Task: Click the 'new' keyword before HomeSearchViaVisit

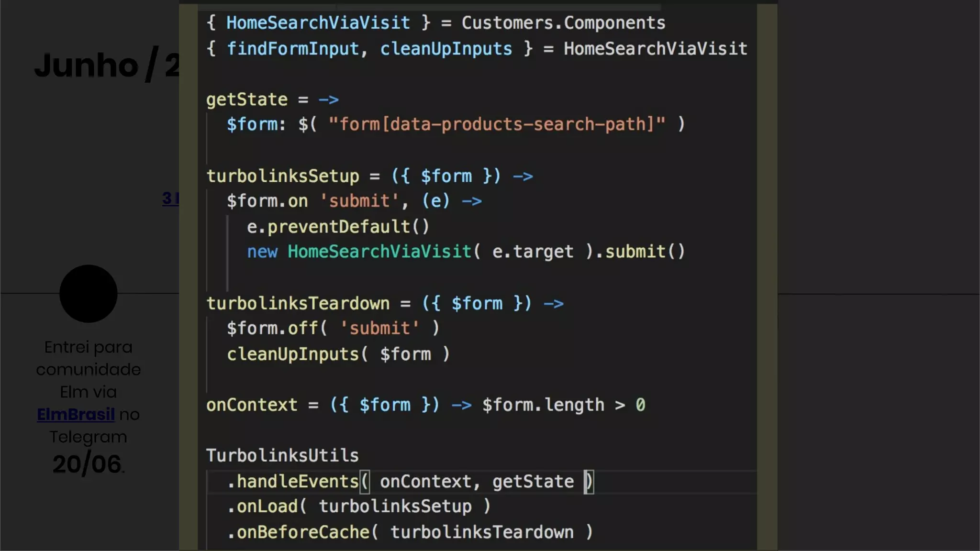Action: [262, 252]
